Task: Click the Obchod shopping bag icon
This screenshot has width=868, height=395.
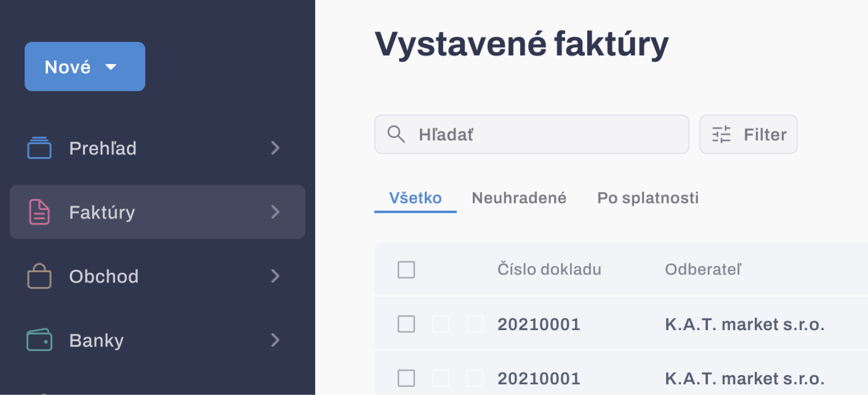Action: (x=39, y=276)
